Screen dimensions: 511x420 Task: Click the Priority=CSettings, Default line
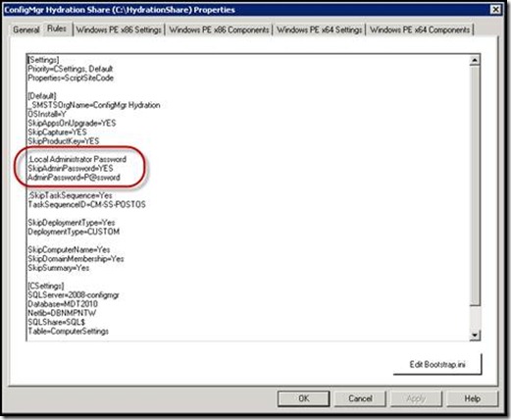[x=71, y=69]
